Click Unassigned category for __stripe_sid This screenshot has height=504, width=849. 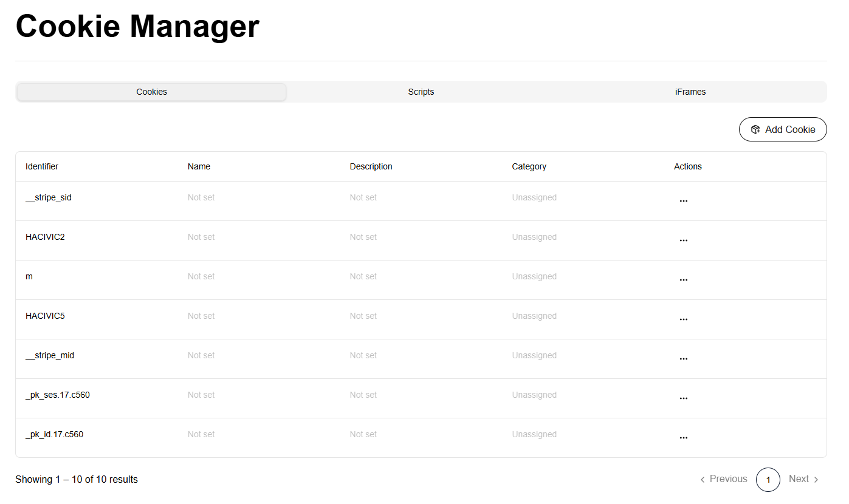point(534,197)
